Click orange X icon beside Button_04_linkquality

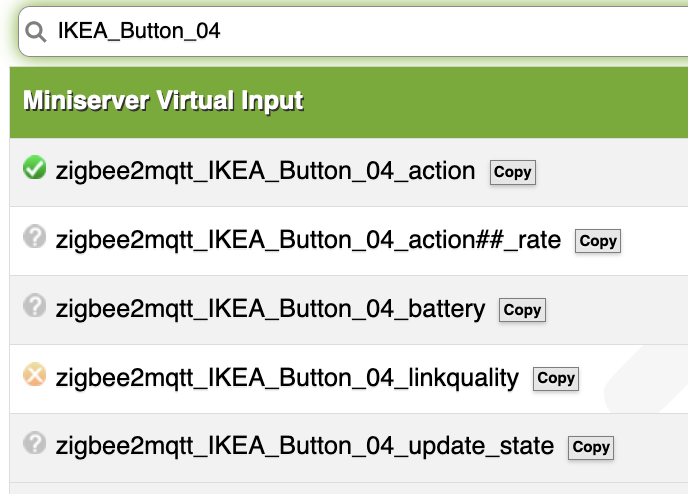click(34, 377)
